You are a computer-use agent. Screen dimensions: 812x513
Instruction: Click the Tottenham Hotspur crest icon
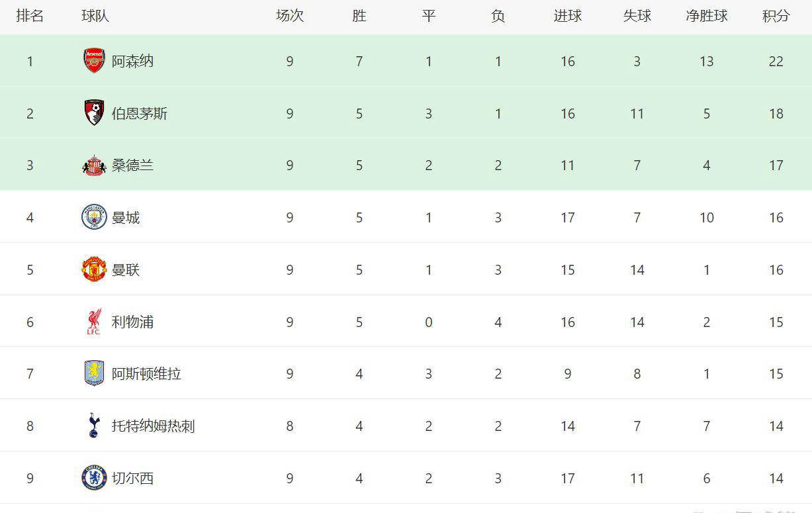pos(94,426)
